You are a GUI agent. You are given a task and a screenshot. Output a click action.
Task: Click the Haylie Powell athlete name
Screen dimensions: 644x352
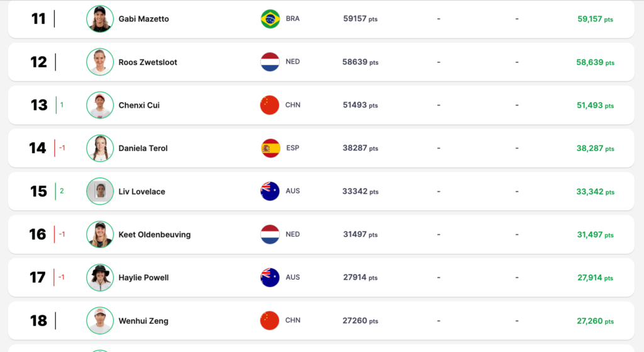point(143,278)
